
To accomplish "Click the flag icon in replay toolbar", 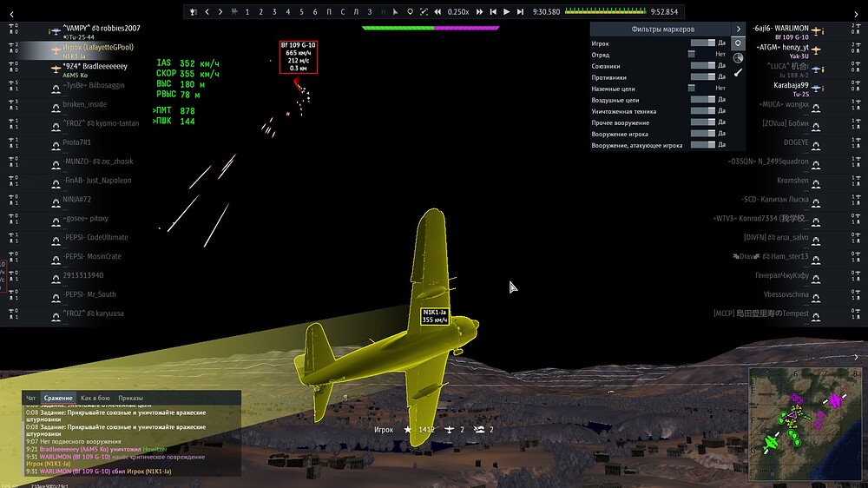I will click(234, 11).
